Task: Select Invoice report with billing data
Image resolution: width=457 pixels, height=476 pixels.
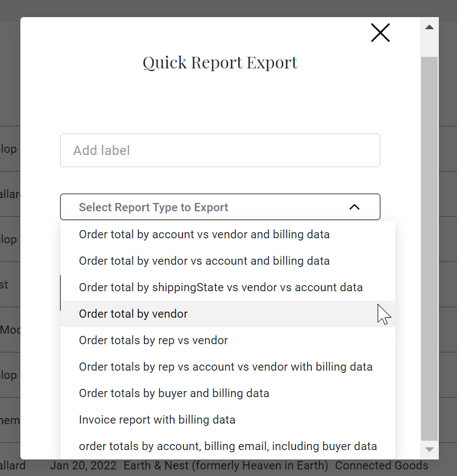Action: (157, 420)
